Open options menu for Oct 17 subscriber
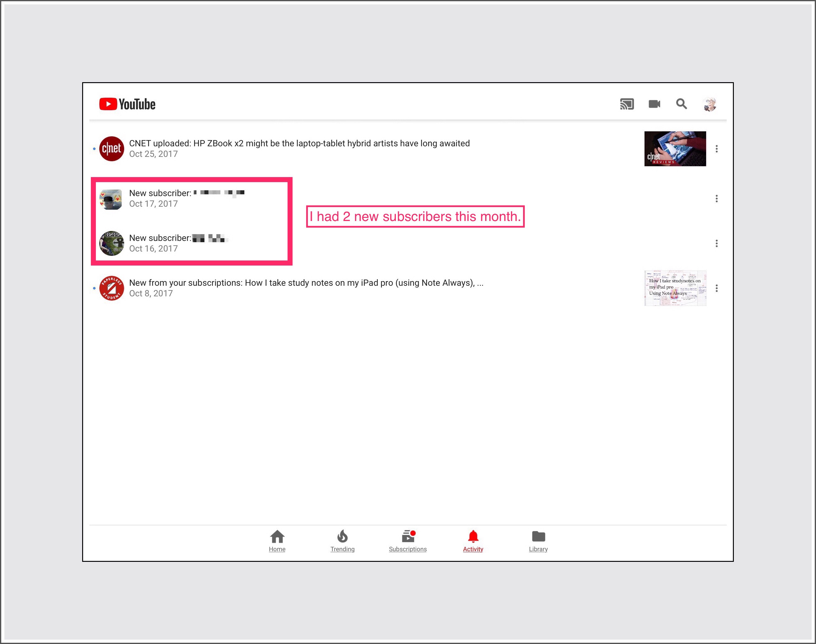This screenshot has height=644, width=816. 716,199
